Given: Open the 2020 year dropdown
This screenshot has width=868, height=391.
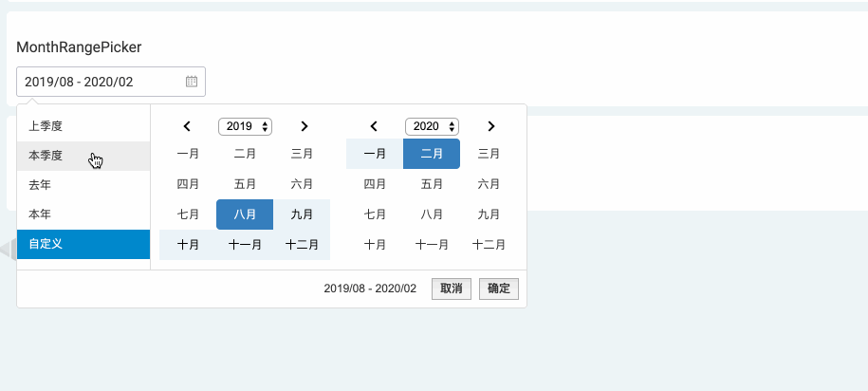Looking at the screenshot, I should click(x=432, y=126).
